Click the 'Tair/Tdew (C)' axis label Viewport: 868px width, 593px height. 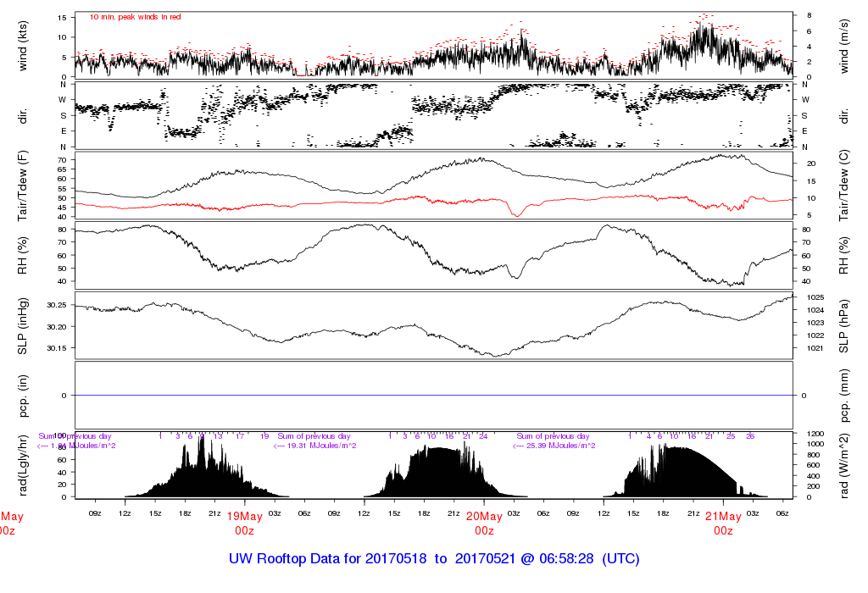click(843, 186)
